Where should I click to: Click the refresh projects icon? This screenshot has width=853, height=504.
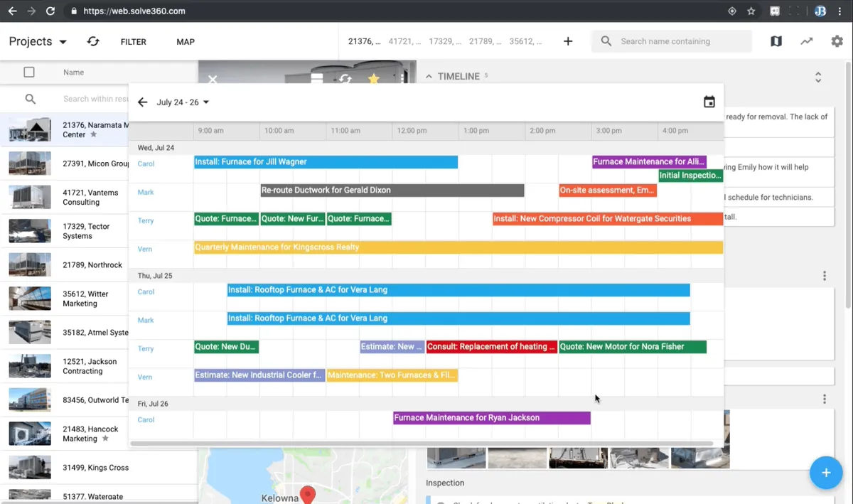coord(93,42)
